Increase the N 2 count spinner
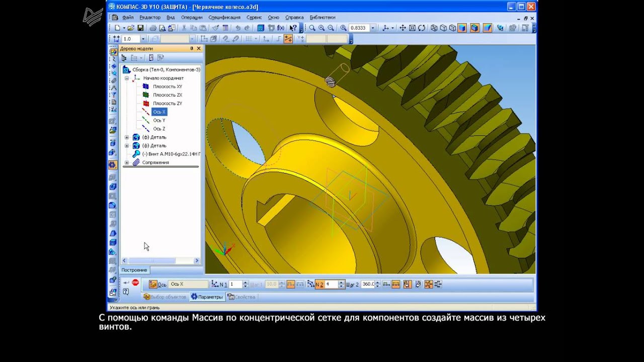The height and width of the screenshot is (362, 644). [341, 282]
